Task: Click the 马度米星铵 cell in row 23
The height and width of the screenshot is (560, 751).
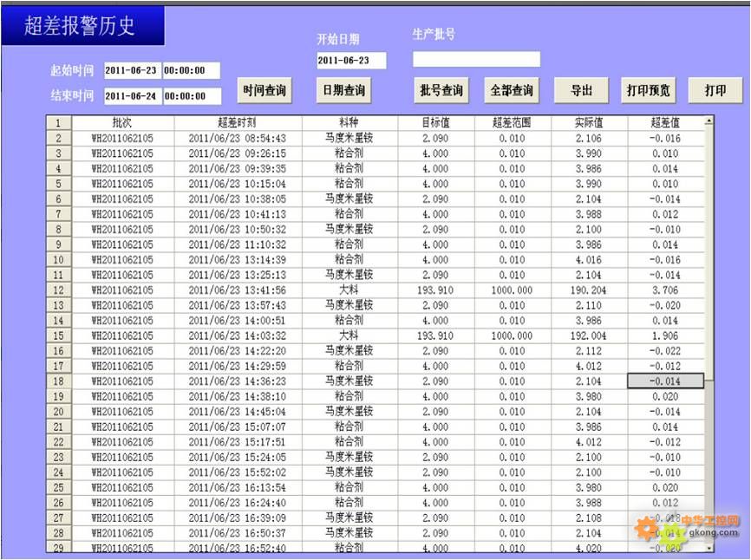Action: pos(349,457)
